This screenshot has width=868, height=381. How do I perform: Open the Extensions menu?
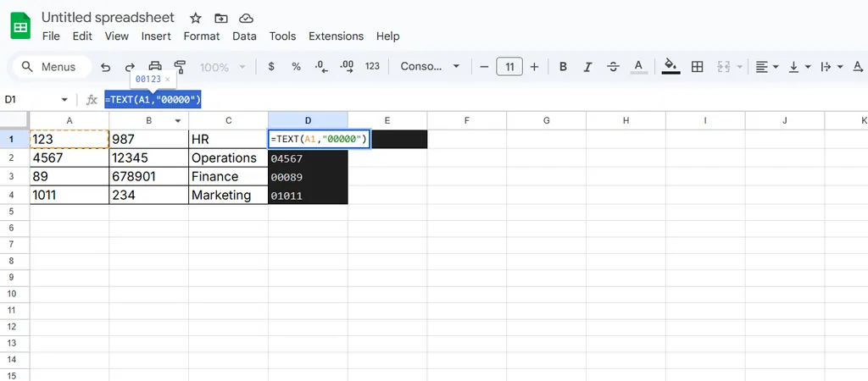pos(336,36)
